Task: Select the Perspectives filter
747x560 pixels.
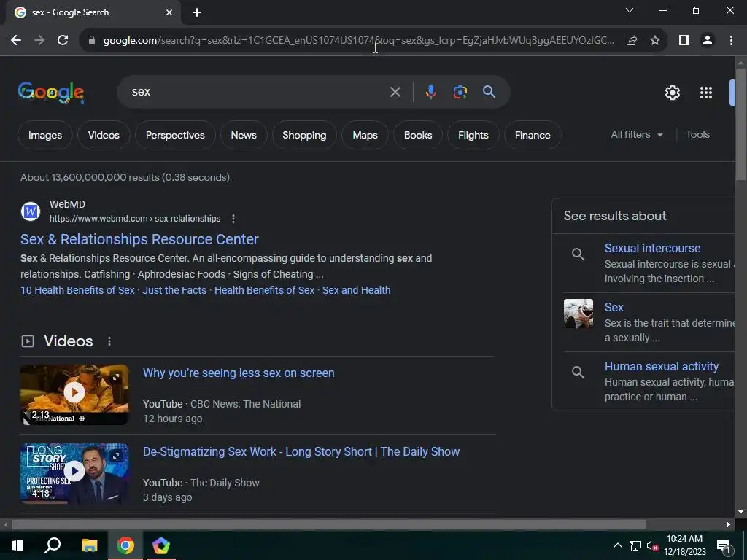Action: [x=175, y=135]
